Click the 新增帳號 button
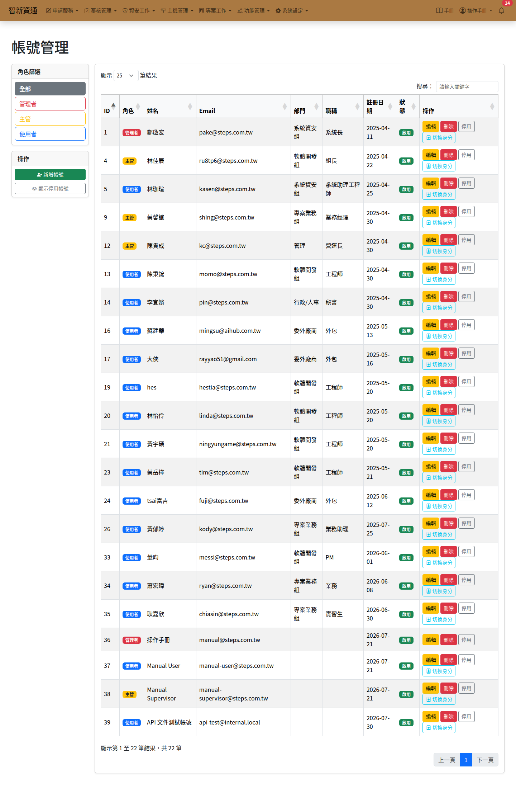The width and height of the screenshot is (516, 812). click(50, 175)
